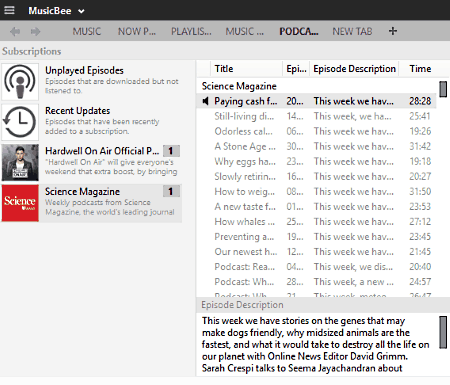
Task: Click 'This week, we dis...' description cell
Action: click(x=353, y=267)
